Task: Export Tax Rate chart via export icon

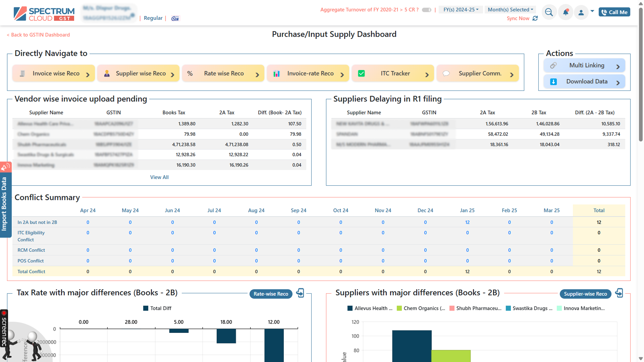Action: point(300,293)
